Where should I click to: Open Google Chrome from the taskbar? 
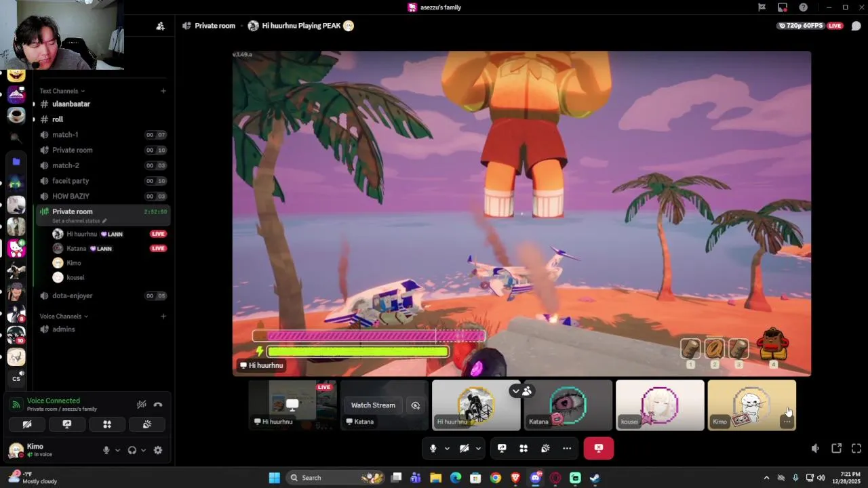(x=496, y=478)
